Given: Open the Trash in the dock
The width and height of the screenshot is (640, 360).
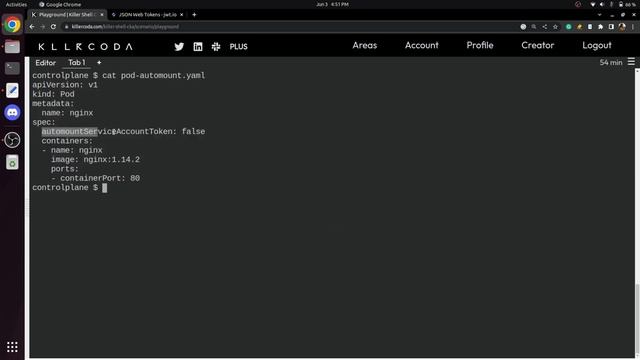Looking at the screenshot, I should click(12, 162).
